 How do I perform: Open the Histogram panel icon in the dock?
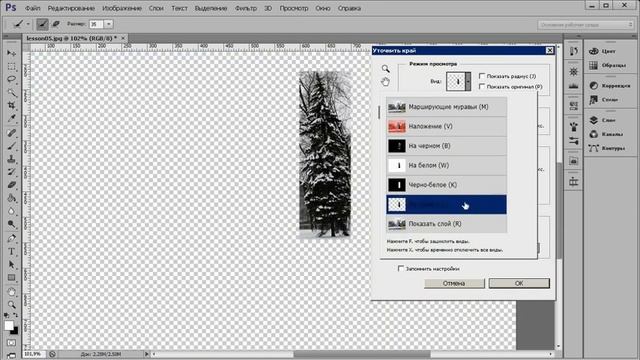[573, 86]
